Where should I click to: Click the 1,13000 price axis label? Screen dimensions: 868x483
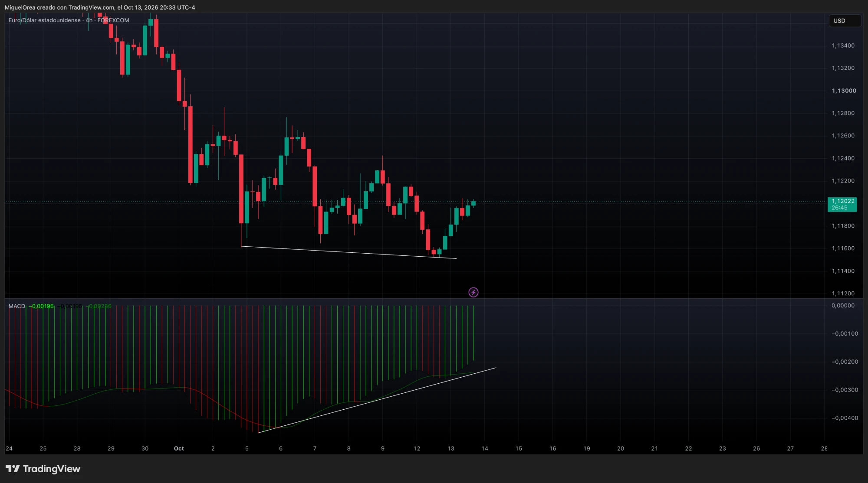pyautogui.click(x=844, y=91)
